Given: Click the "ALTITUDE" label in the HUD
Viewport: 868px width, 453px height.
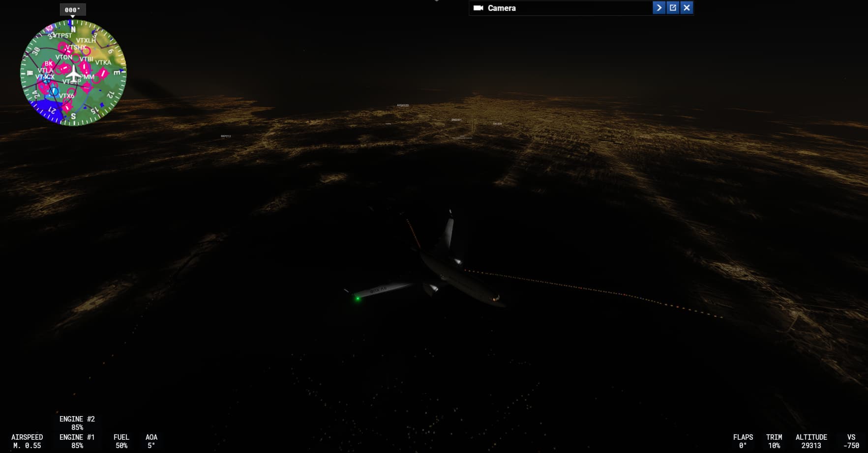Looking at the screenshot, I should point(811,437).
